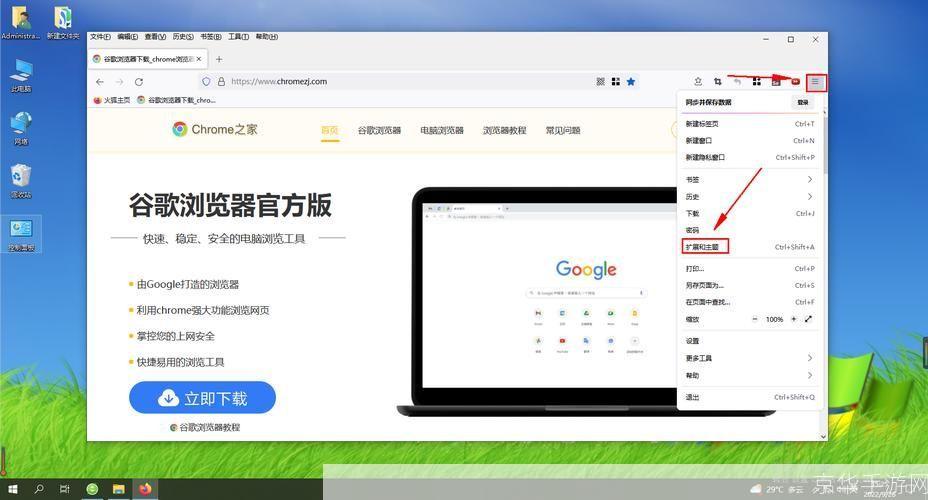The height and width of the screenshot is (500, 928).
Task: Click the red extension icon beside hamburger menu
Action: click(x=795, y=82)
